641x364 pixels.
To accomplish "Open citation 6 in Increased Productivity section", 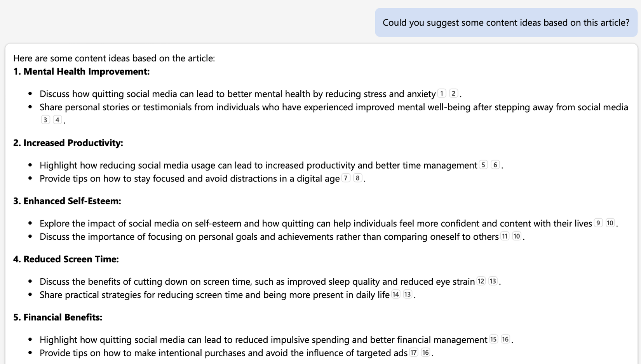I will [495, 165].
